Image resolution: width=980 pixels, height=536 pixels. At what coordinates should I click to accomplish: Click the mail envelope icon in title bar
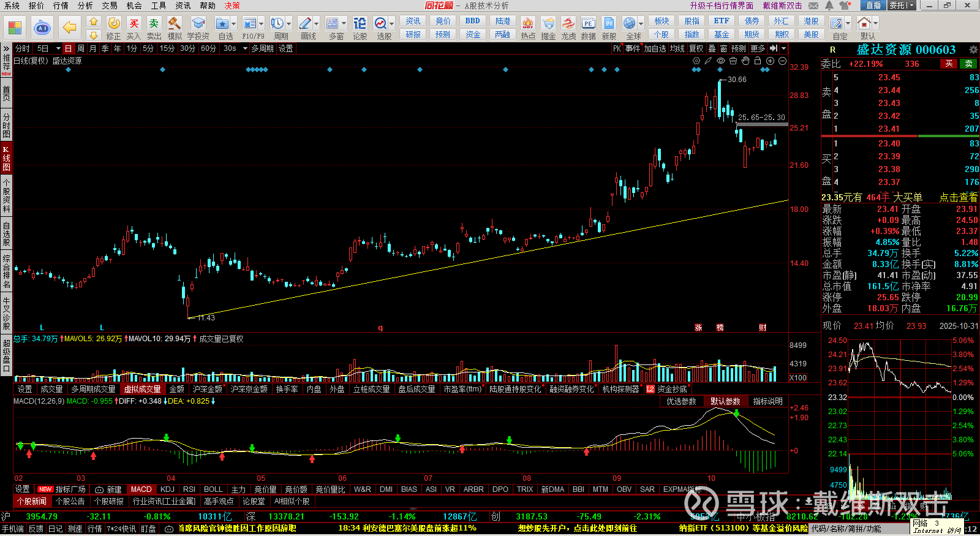click(813, 6)
